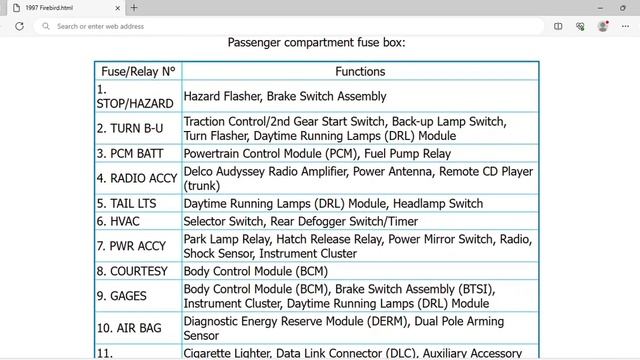Click the 'Fuse/Relay N°' column header

click(x=138, y=71)
